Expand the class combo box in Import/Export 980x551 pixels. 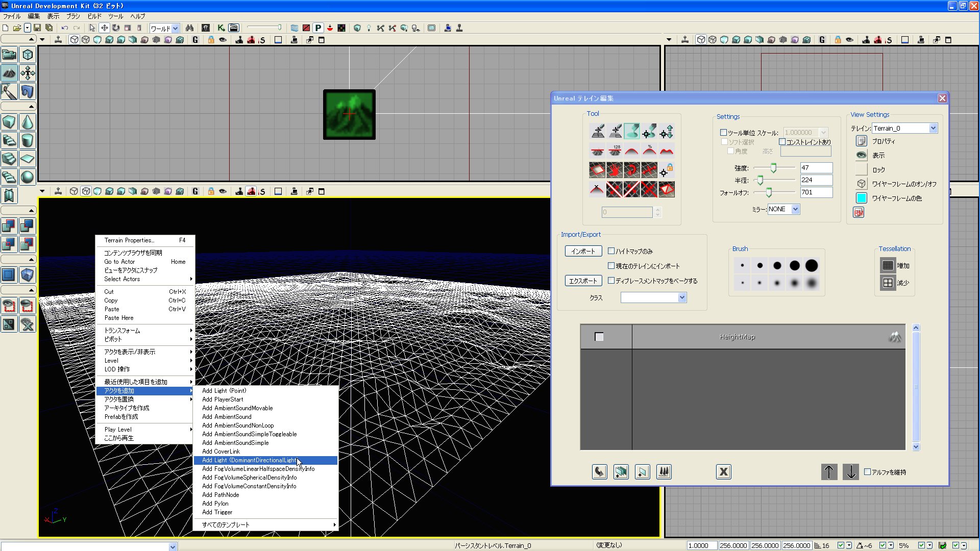tap(682, 297)
